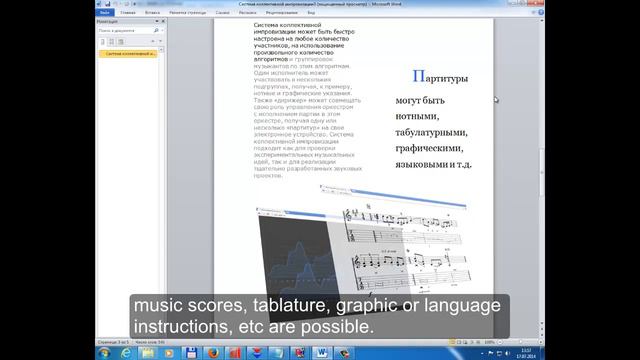Open the floppy disk app on taskbar
Viewport: 640px width, 360px height.
tap(191, 353)
